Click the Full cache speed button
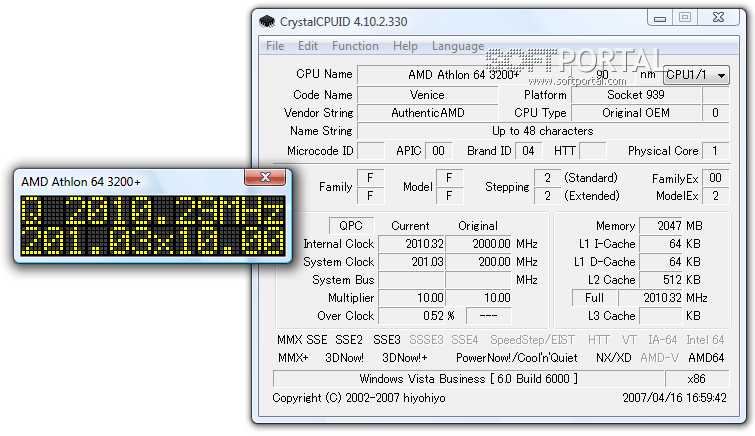 tap(595, 298)
